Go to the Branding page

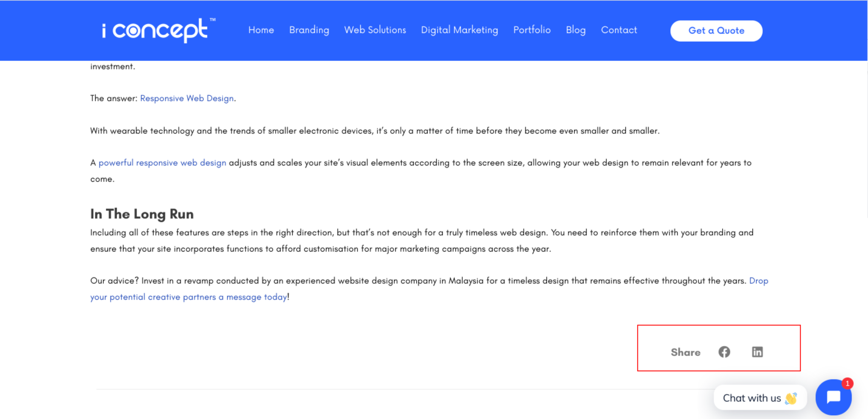[309, 30]
